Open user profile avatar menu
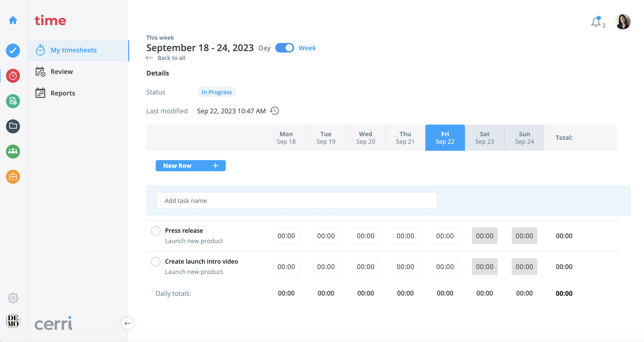This screenshot has height=342, width=644. [622, 21]
